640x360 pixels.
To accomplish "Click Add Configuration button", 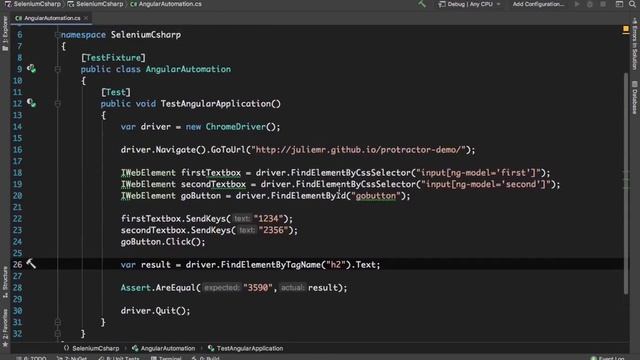I will coord(538,4).
